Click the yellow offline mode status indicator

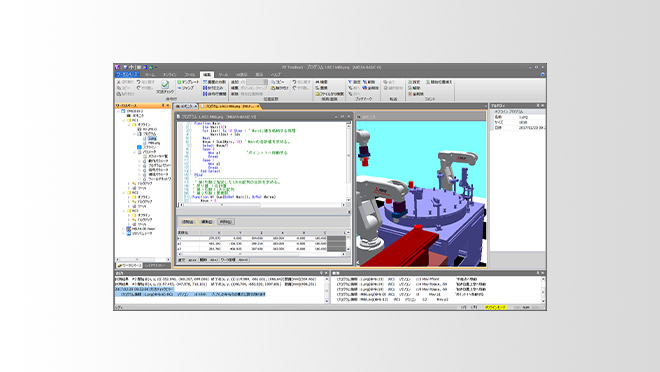[495, 308]
